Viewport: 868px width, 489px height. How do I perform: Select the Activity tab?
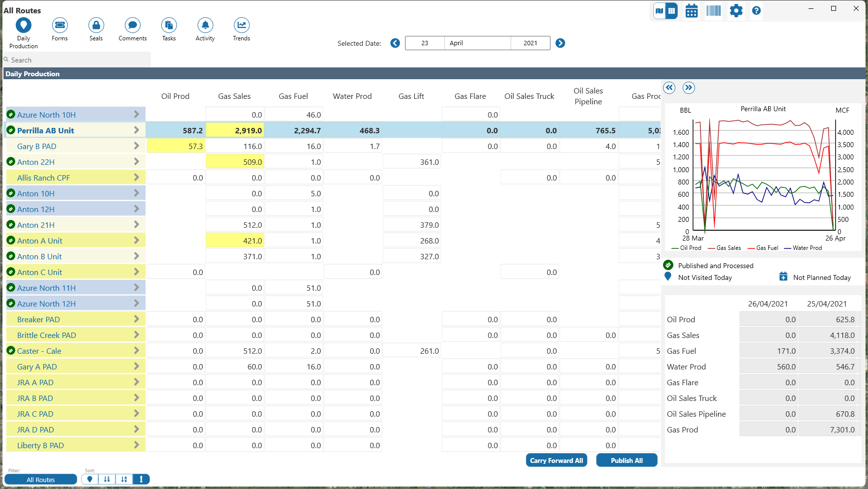click(205, 25)
